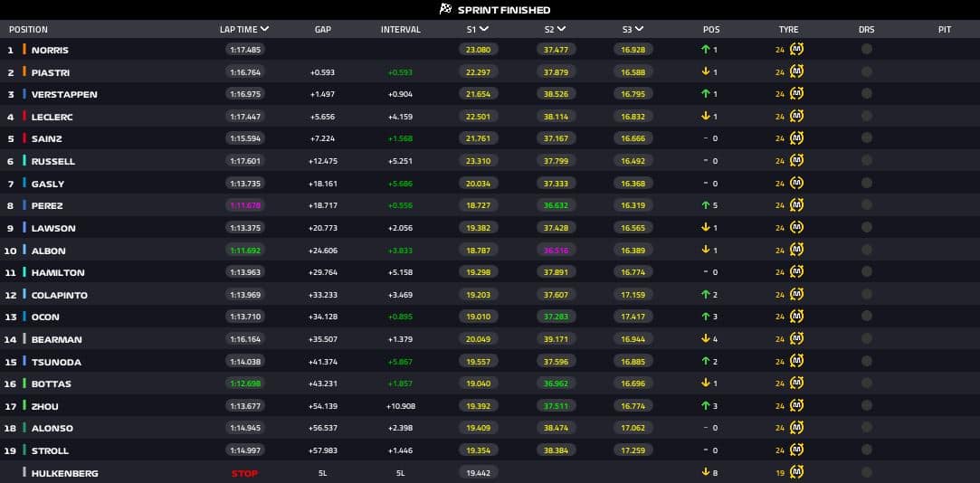Click Russell's teal Mercedes team color bar

[x=24, y=161]
